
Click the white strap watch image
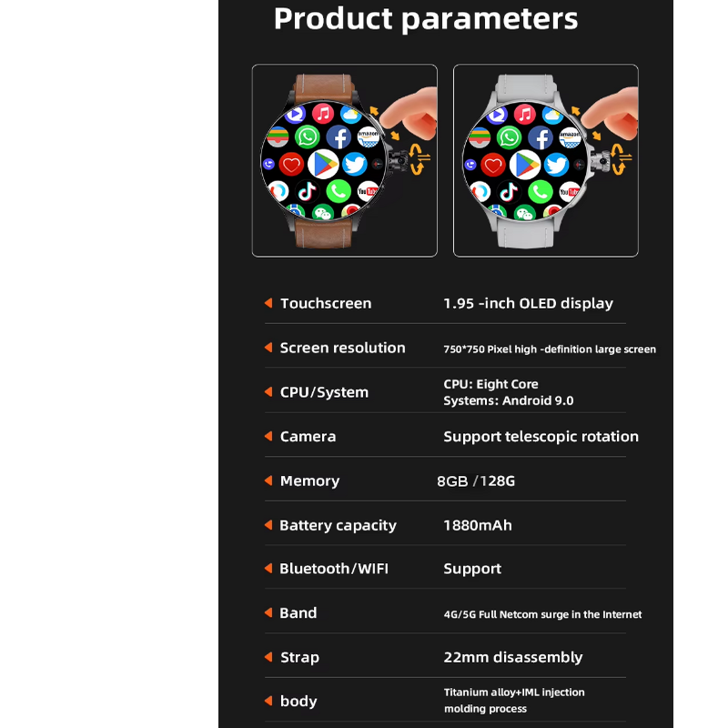tap(546, 161)
